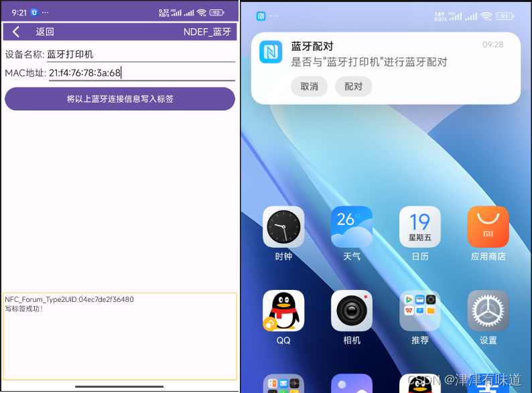Tap 配对 in Bluetooth pairing notification

click(353, 86)
